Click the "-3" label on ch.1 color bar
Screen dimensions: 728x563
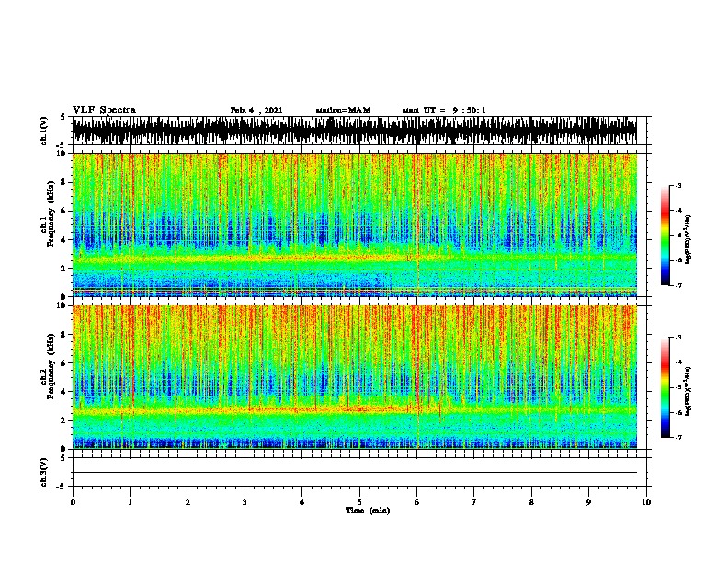[x=678, y=185]
